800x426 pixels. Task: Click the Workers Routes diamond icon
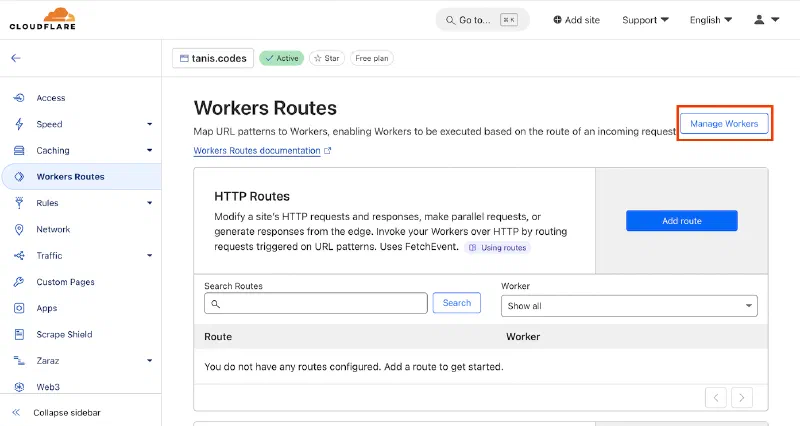coord(19,177)
